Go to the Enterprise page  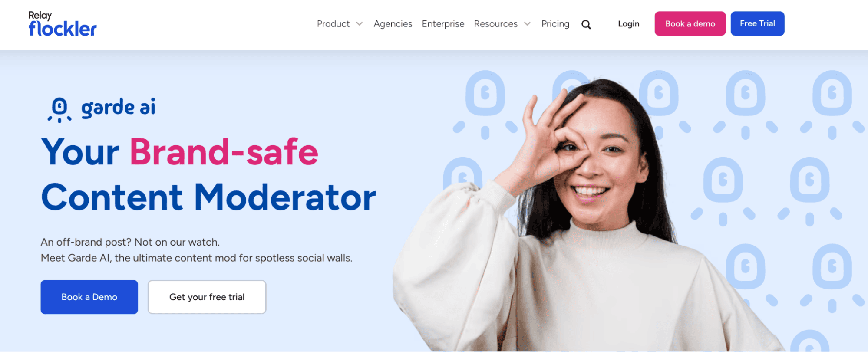[x=443, y=24]
